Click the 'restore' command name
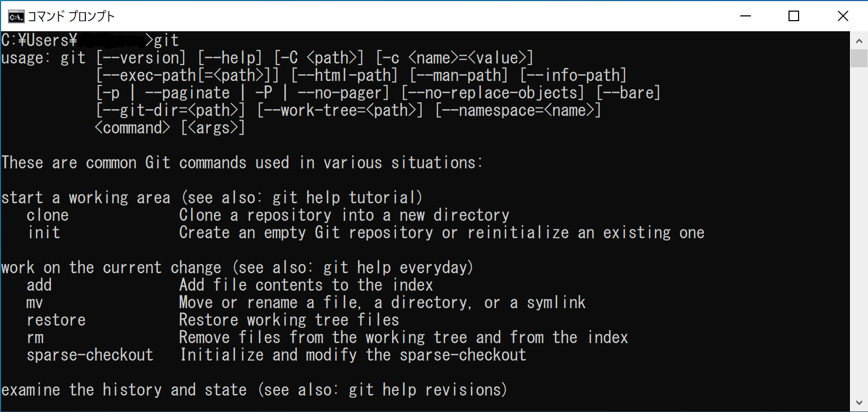The height and width of the screenshot is (412, 868). pos(56,320)
